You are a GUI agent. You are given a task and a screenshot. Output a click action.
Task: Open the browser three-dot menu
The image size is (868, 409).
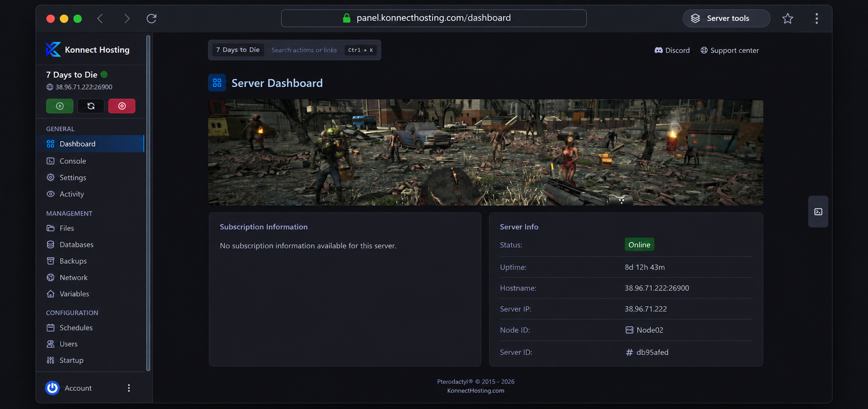point(817,19)
